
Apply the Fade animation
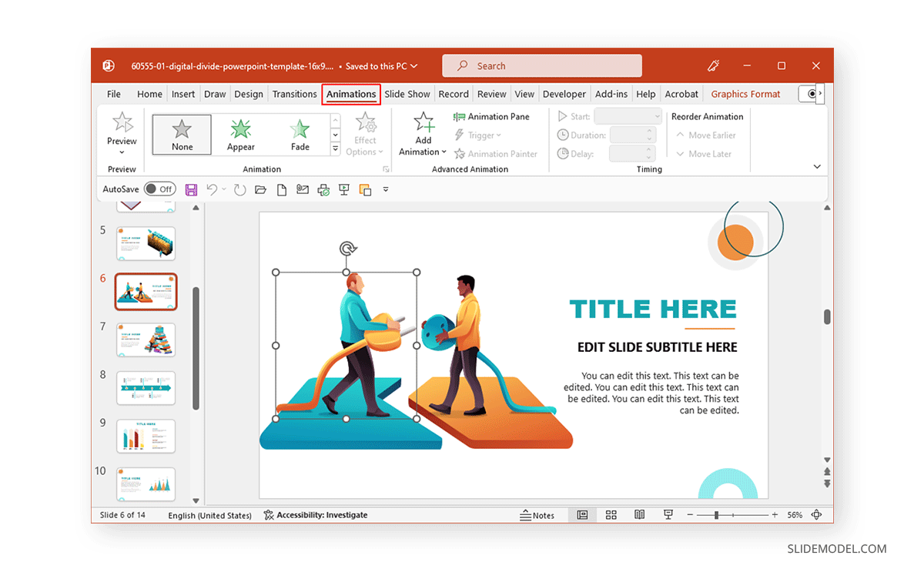(x=299, y=133)
